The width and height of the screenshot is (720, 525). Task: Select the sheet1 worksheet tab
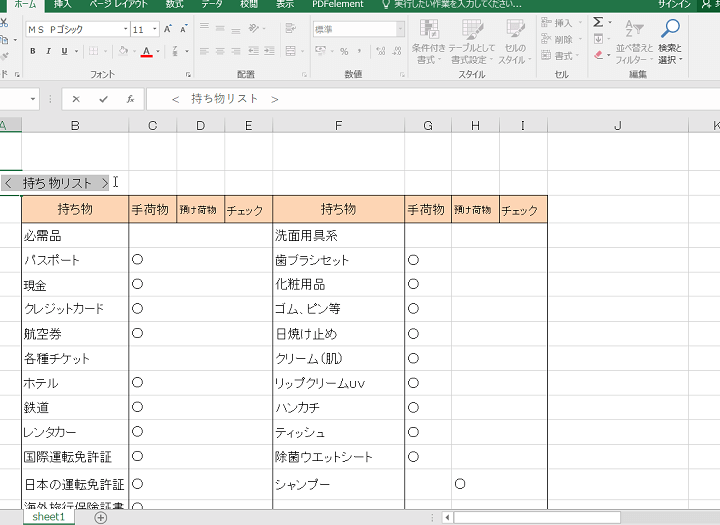(47, 517)
